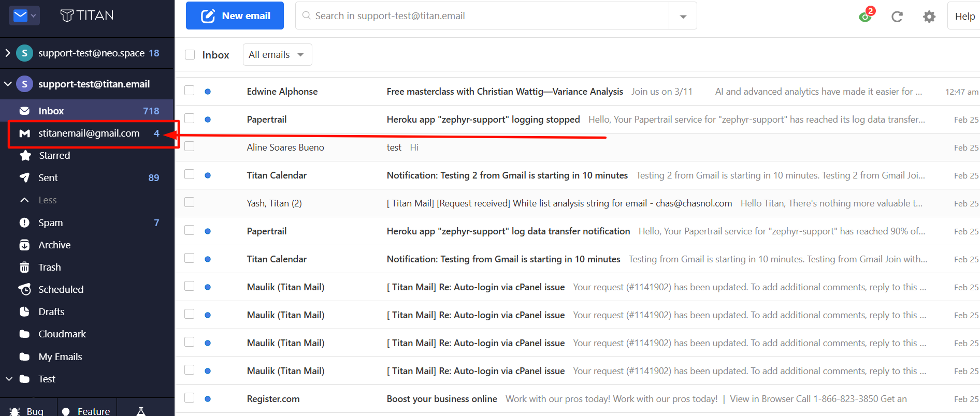Click the Inbox envelope icon in sidebar
Viewport: 980px width, 416px height.
pos(24,111)
